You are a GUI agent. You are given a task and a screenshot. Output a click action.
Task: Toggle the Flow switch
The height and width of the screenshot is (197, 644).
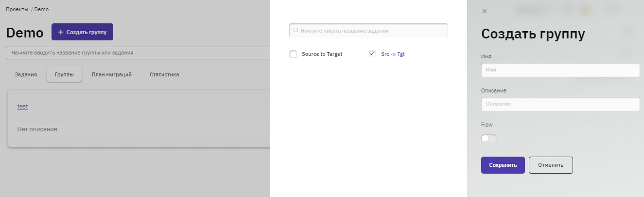coord(488,139)
